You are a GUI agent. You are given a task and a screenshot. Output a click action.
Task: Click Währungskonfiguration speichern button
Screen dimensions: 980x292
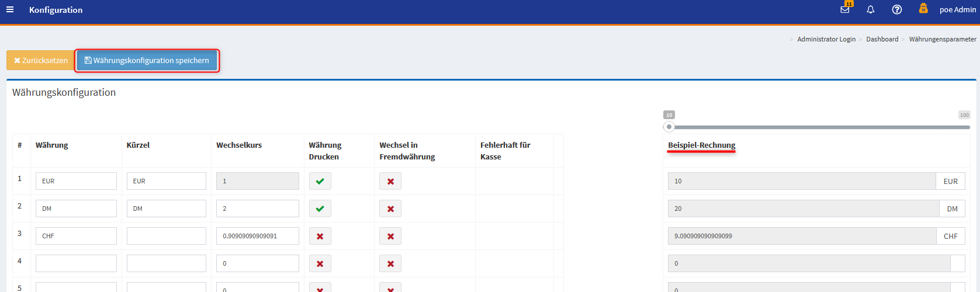tap(147, 61)
